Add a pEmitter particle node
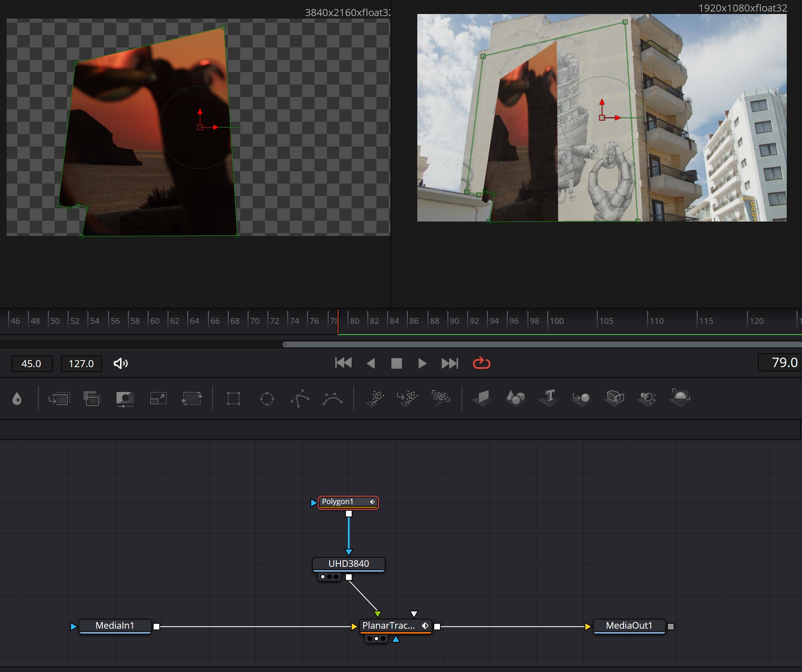This screenshot has height=672, width=802. [x=375, y=398]
